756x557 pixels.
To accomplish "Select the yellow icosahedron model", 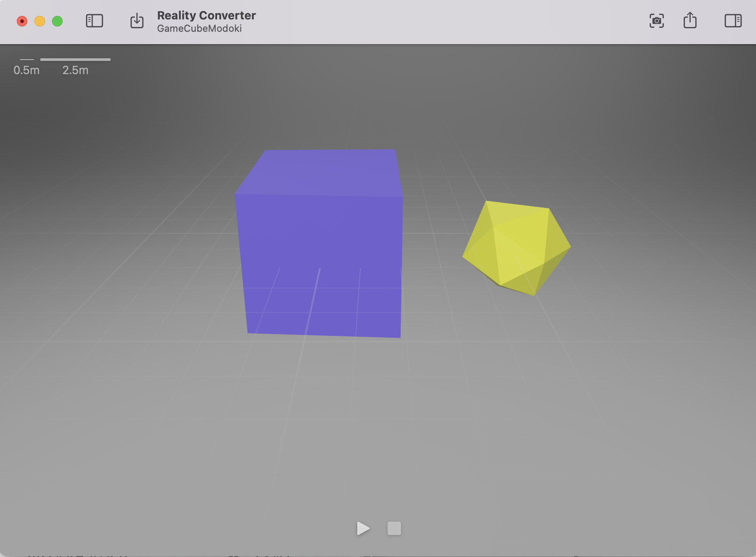I will 516,248.
